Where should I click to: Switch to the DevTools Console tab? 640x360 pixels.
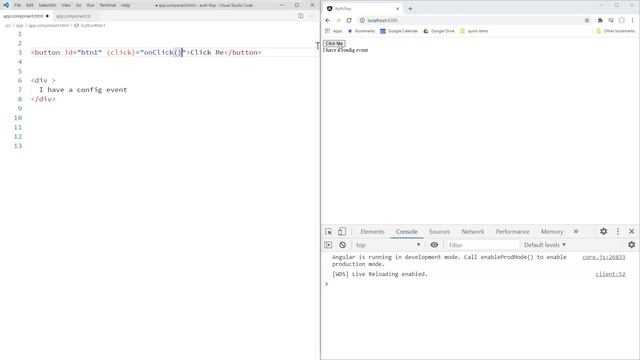click(x=407, y=231)
